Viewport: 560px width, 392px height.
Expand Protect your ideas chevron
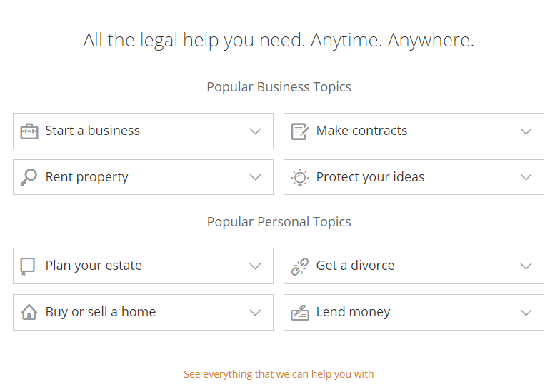tap(526, 177)
